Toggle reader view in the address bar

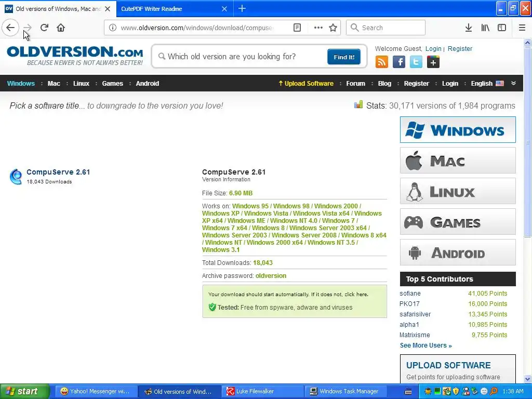[x=297, y=28]
